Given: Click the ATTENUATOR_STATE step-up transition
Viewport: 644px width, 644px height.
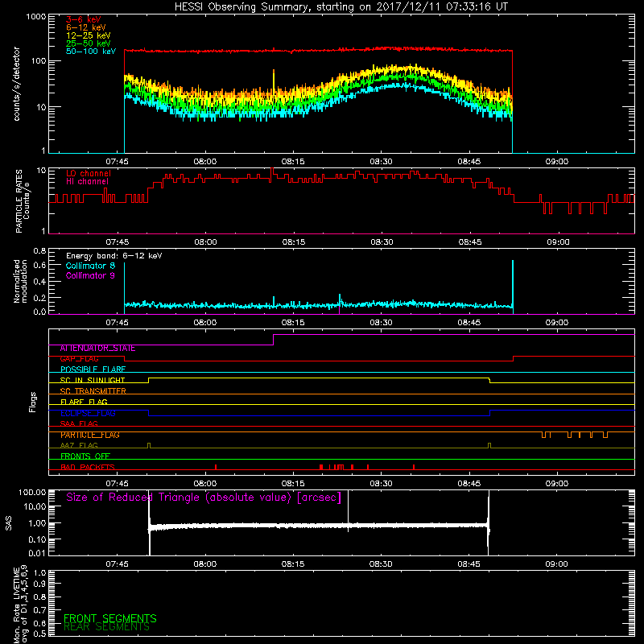Looking at the screenshot, I should tap(274, 340).
